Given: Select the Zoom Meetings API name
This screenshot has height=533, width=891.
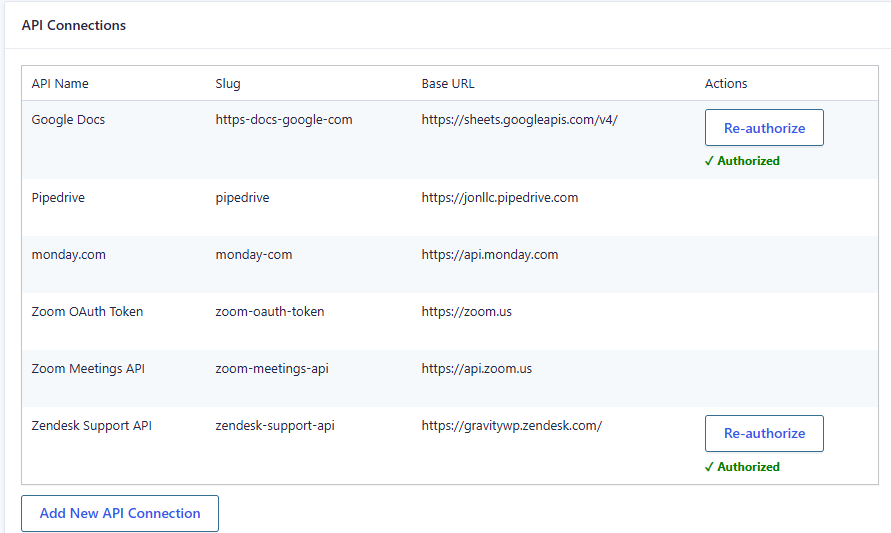Looking at the screenshot, I should (x=88, y=369).
